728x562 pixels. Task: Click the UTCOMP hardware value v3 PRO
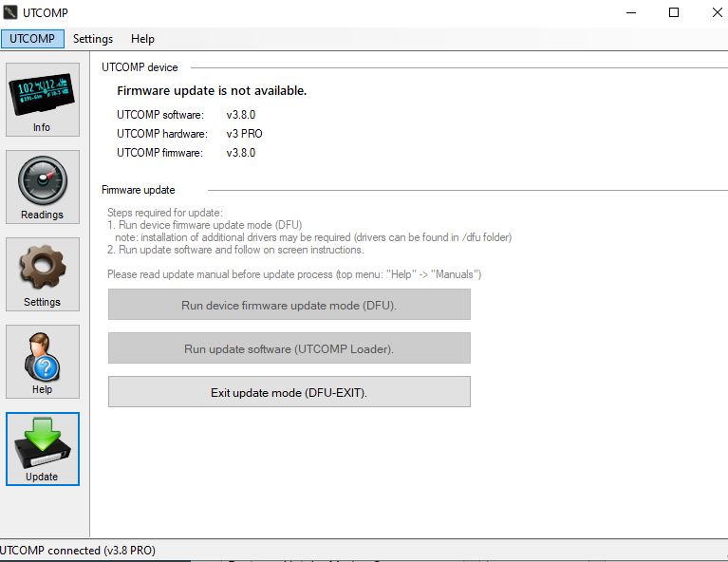pos(244,134)
